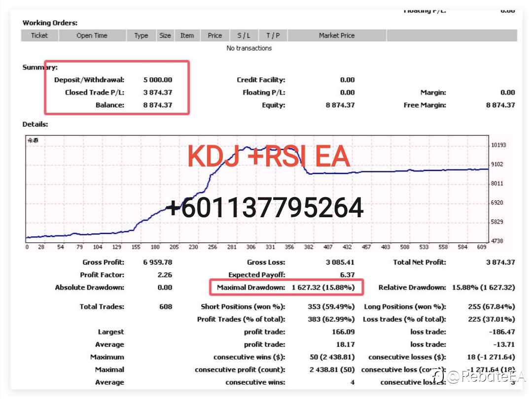Click the Total Trades 608 value
This screenshot has height=399, width=532.
(x=166, y=306)
